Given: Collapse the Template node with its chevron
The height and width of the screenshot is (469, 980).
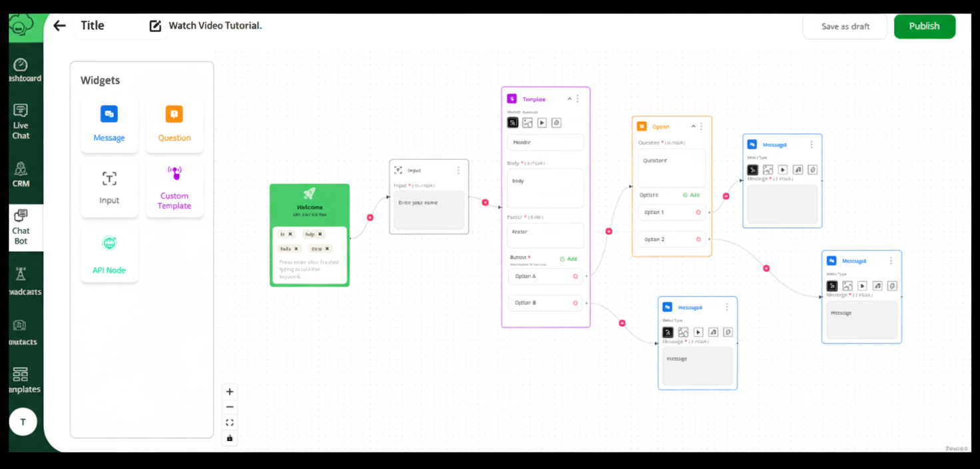Looking at the screenshot, I should click(x=569, y=99).
